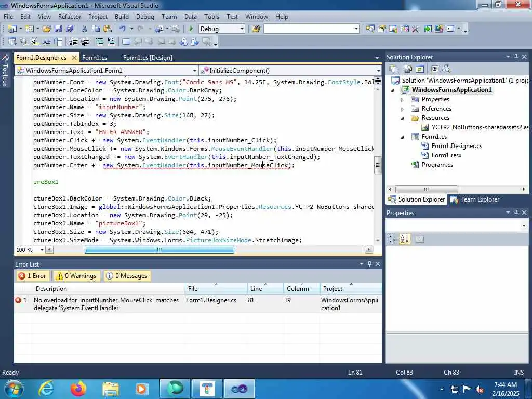Open the collapsed Toolbox side panel

point(5,70)
